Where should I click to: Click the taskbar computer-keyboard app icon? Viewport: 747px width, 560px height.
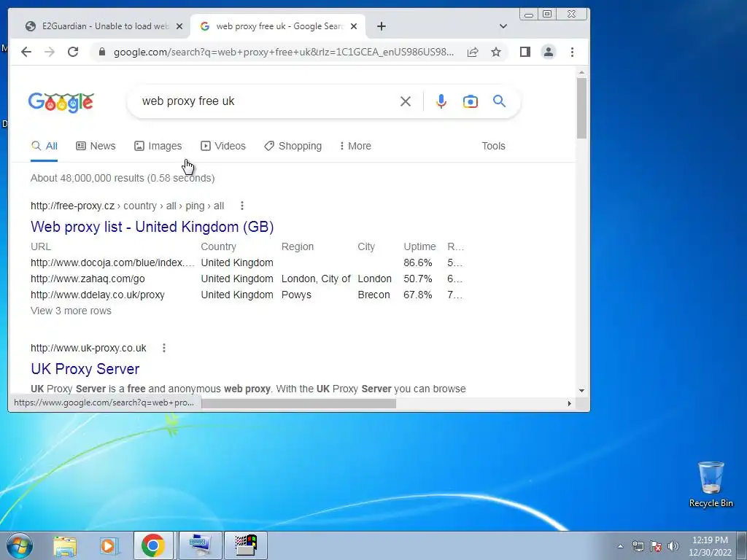[200, 545]
